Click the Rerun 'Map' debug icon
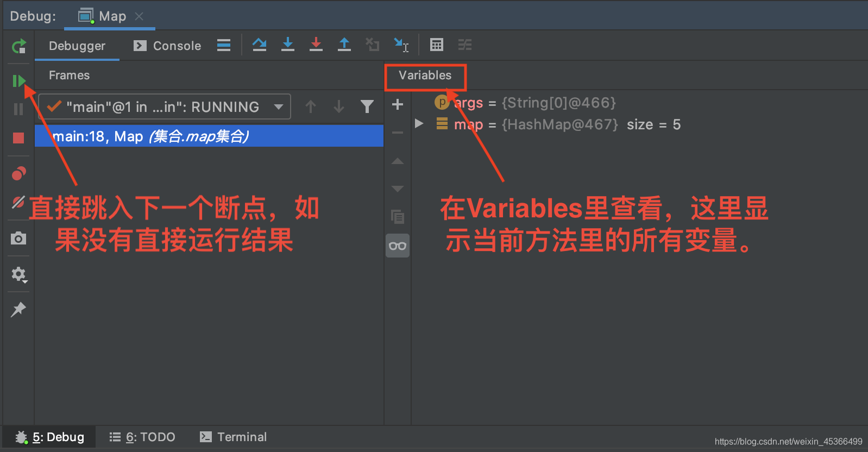The width and height of the screenshot is (868, 452). (x=18, y=46)
